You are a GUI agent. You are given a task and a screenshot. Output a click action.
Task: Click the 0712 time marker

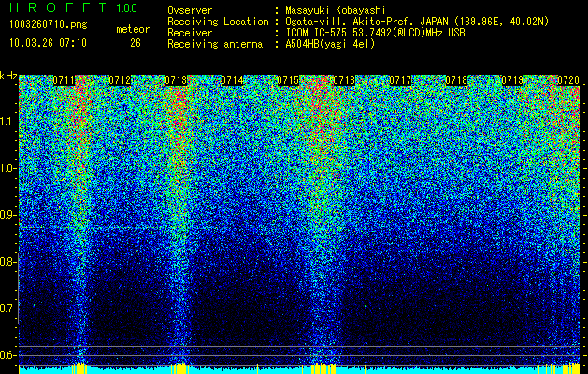120,80
